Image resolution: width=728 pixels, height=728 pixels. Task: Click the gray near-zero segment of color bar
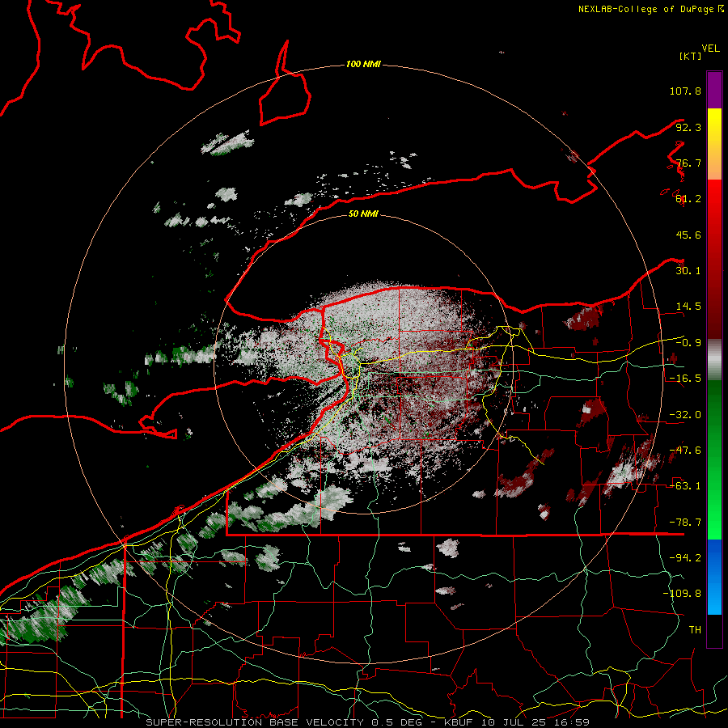pyautogui.click(x=714, y=360)
